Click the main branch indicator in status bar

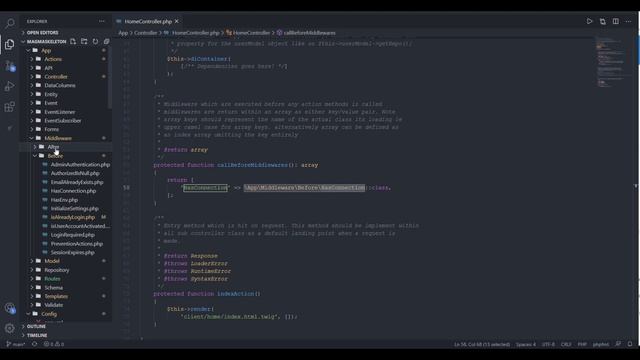(x=16, y=344)
